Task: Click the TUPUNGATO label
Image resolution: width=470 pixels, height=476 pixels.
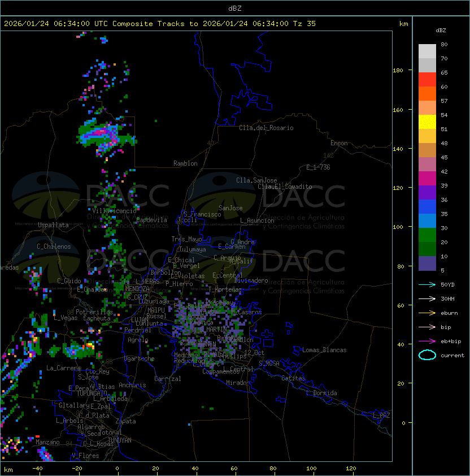Action: (92, 393)
